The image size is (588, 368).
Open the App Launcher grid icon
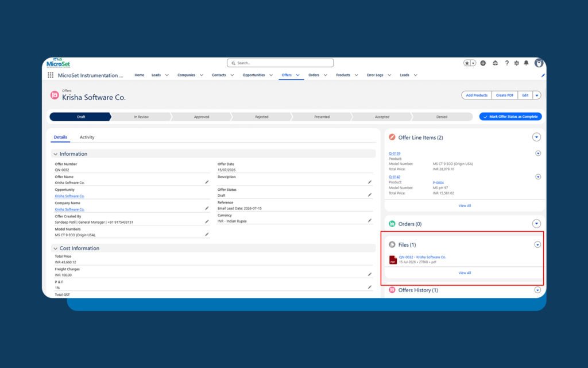[51, 75]
